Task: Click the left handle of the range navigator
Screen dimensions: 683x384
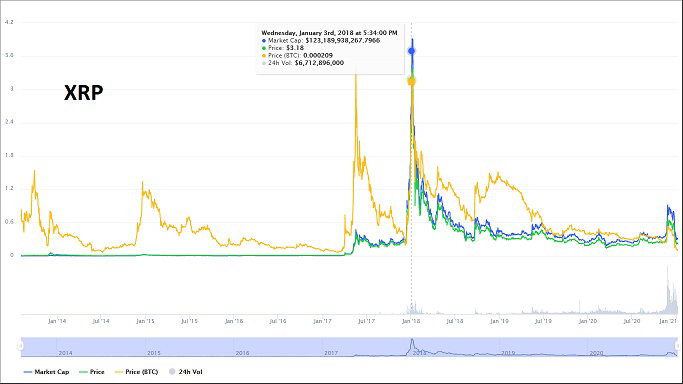Action: tap(20, 346)
